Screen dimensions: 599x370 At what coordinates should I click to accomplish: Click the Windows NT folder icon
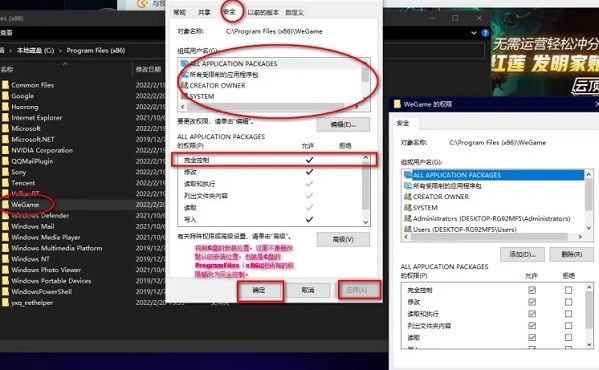5,259
